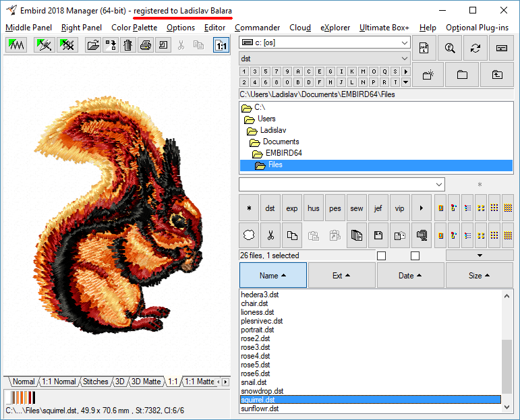Click the right arrow after the vip filter
Image resolution: width=520 pixels, height=420 pixels.
(421, 208)
